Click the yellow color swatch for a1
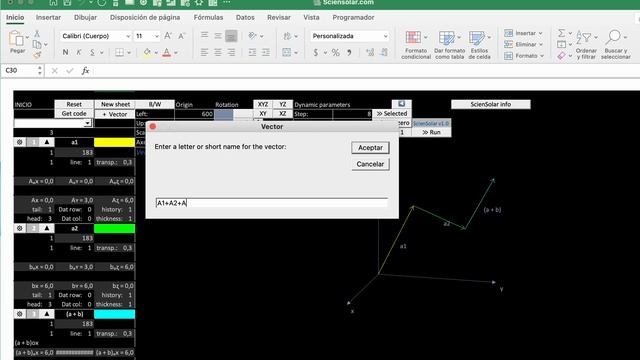 click(114, 142)
